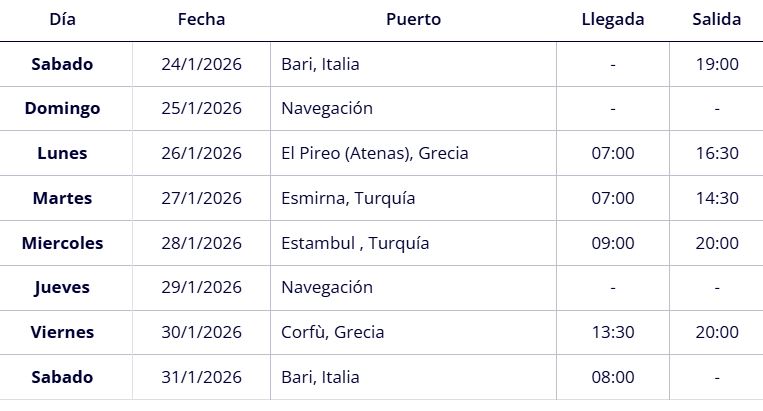The image size is (763, 411).
Task: Click the date 31/1/2026
Action: pos(201,377)
